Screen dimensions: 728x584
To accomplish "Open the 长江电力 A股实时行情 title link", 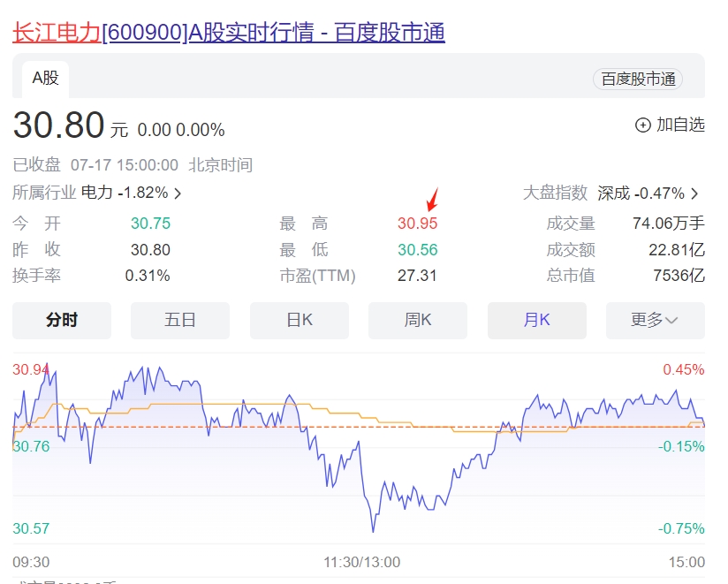I will [x=228, y=33].
